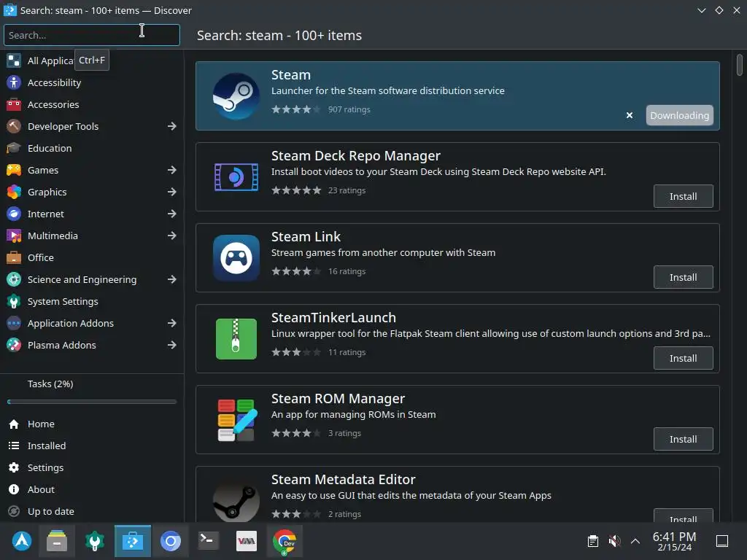Viewport: 747px width, 560px height.
Task: Expand Graphics subcategories arrow
Action: tap(172, 192)
